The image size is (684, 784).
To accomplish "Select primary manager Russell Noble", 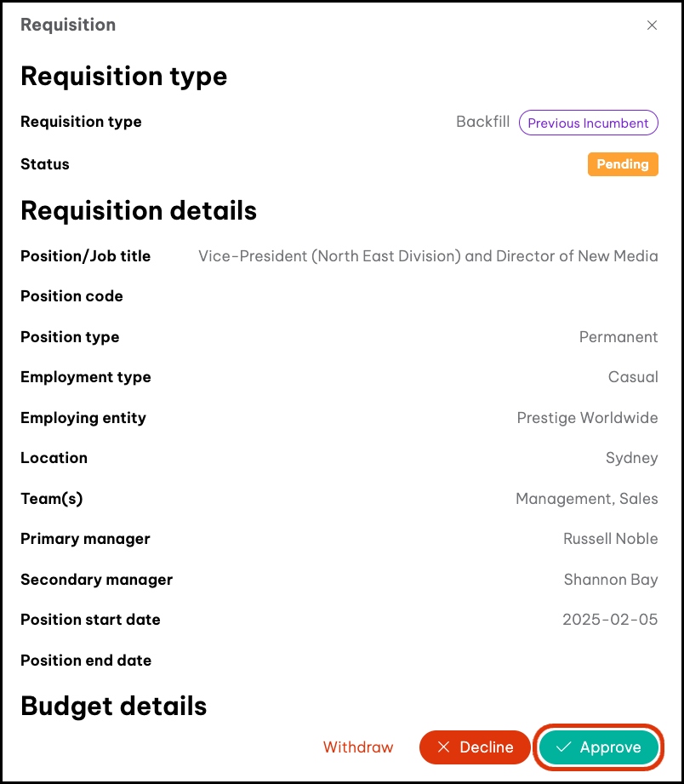I will tap(610, 539).
